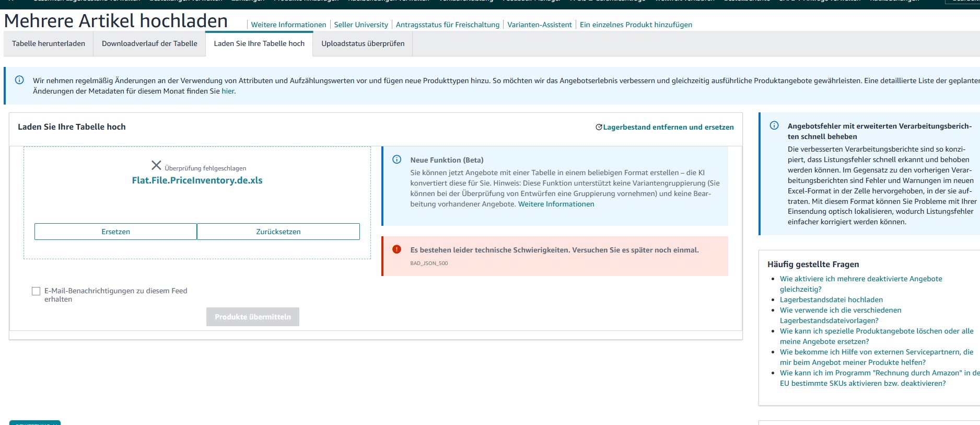Open FAQ about Rechnung durch Amazon SKUs

click(x=880, y=378)
